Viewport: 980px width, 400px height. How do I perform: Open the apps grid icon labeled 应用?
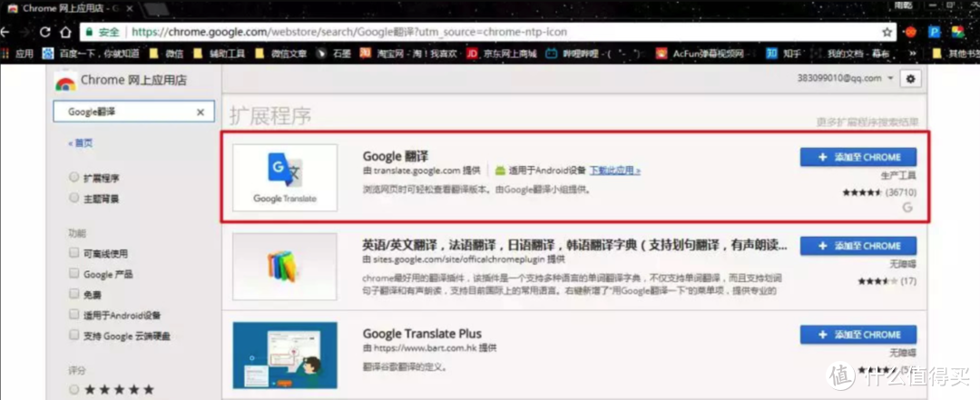(17, 54)
